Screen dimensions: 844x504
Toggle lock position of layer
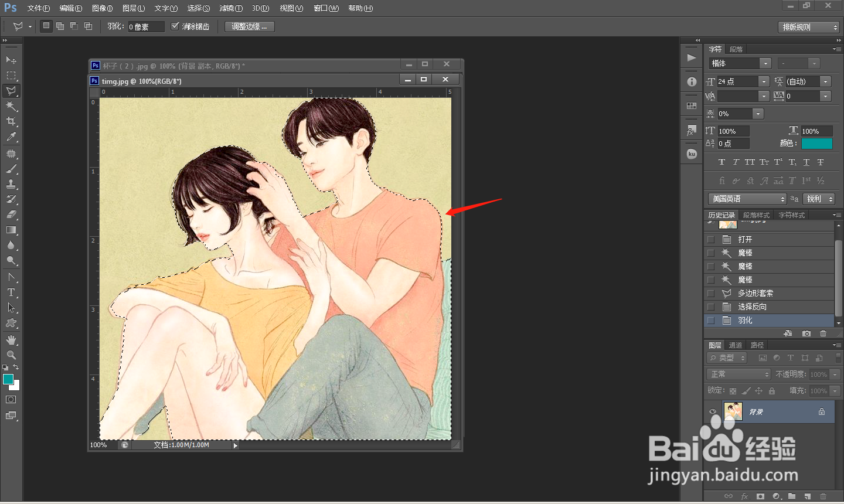758,391
